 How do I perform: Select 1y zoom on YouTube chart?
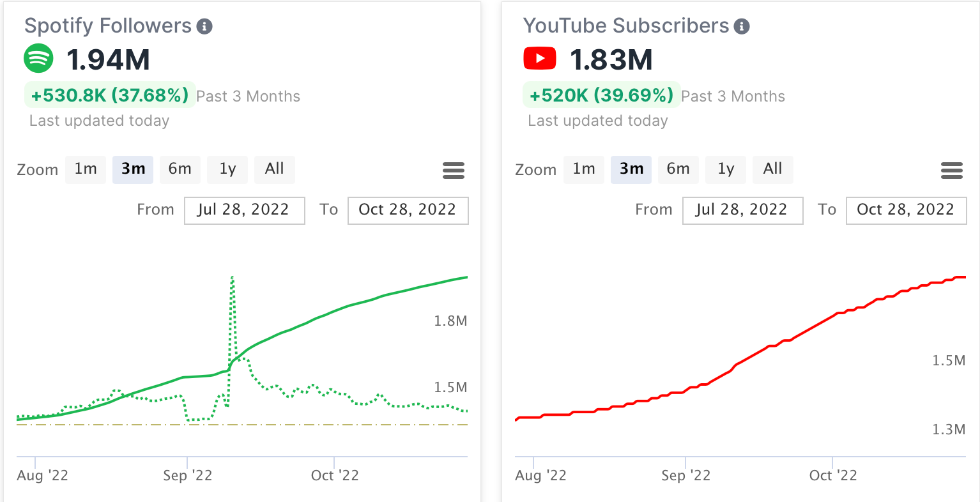[726, 169]
